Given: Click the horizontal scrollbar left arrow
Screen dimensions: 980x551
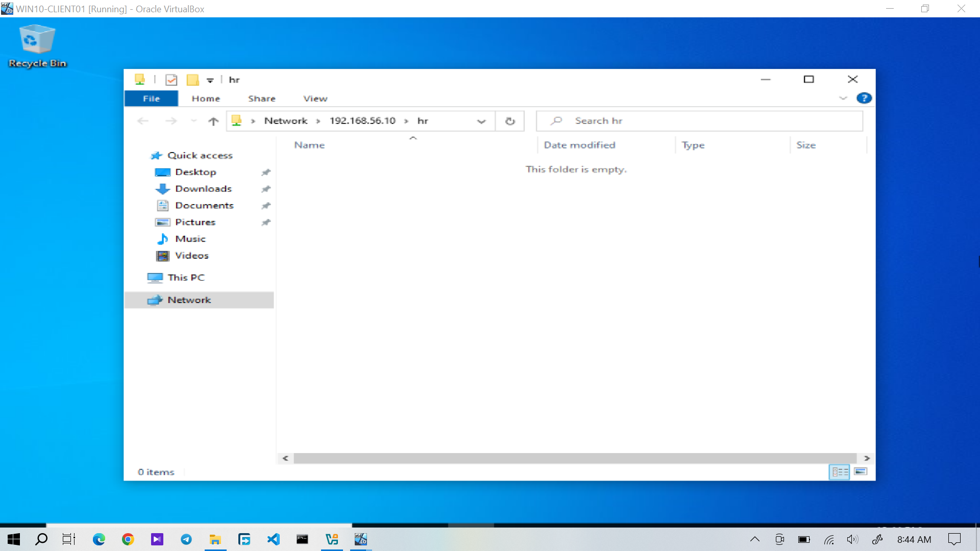Looking at the screenshot, I should (x=285, y=458).
